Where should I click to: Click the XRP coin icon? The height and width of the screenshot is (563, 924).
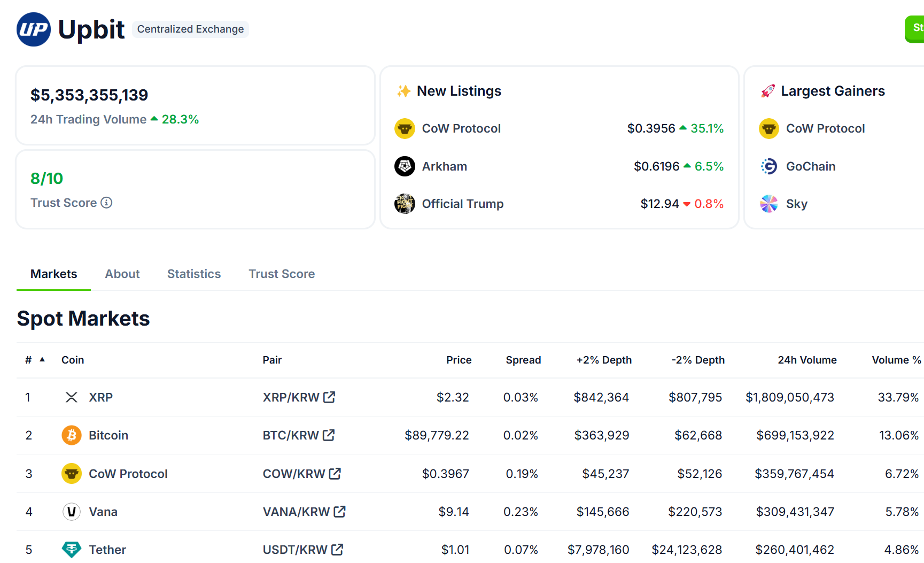[71, 397]
